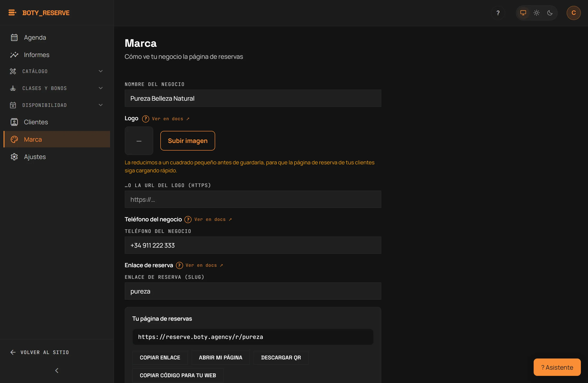Screen dimensions: 588x383
Task: Click Copiar enlace button
Action: point(160,358)
